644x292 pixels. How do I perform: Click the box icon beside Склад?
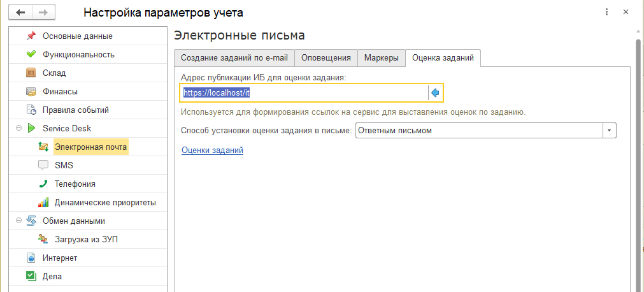[31, 73]
